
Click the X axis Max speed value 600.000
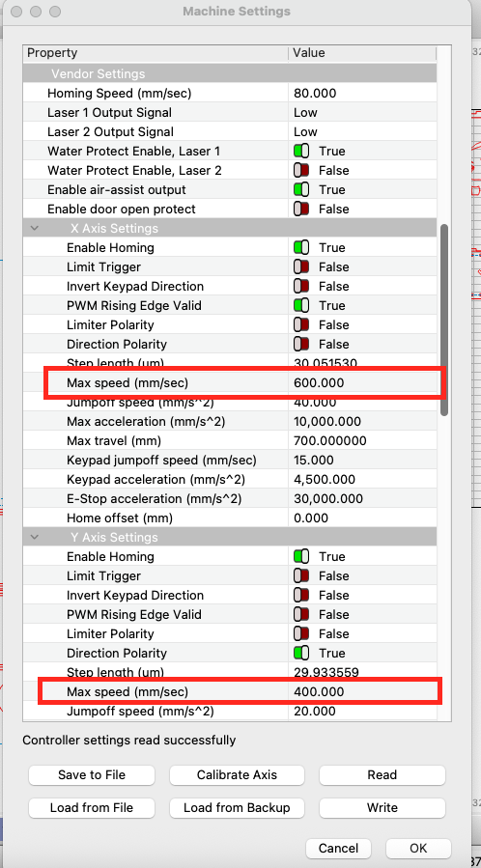pyautogui.click(x=319, y=382)
